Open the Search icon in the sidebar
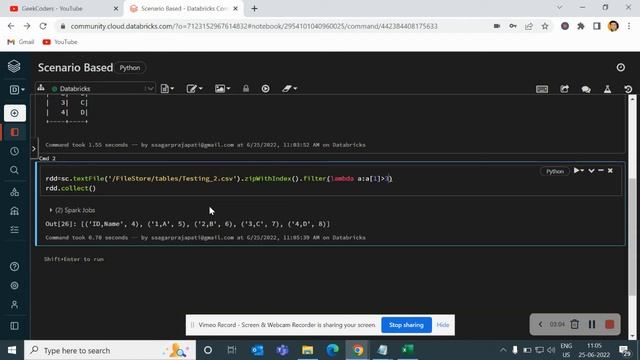 coord(14,170)
